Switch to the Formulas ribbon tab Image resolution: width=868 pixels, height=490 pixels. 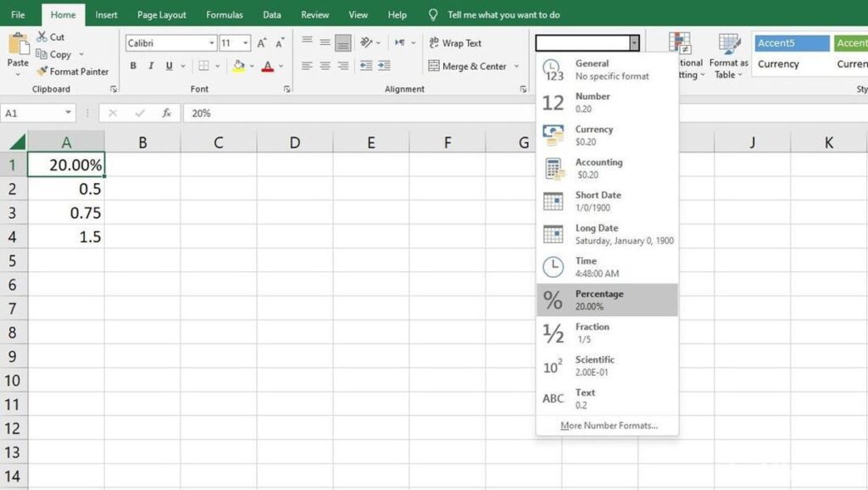224,14
